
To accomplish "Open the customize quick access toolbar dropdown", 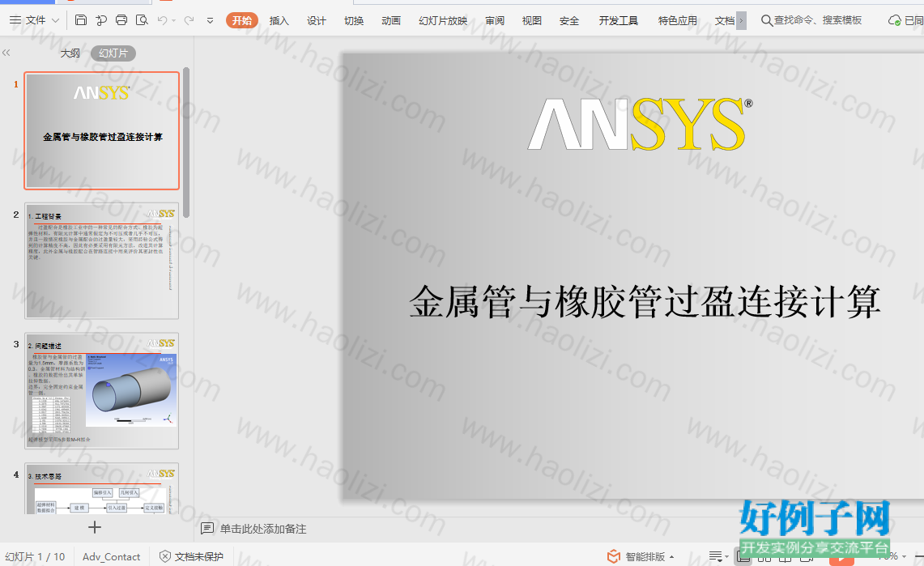I will (x=210, y=20).
